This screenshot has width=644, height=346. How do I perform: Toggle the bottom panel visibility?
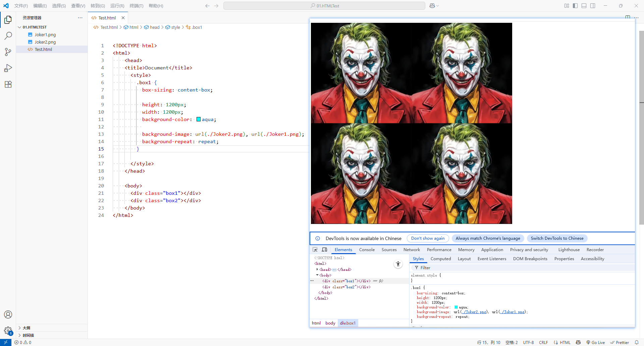tap(584, 6)
